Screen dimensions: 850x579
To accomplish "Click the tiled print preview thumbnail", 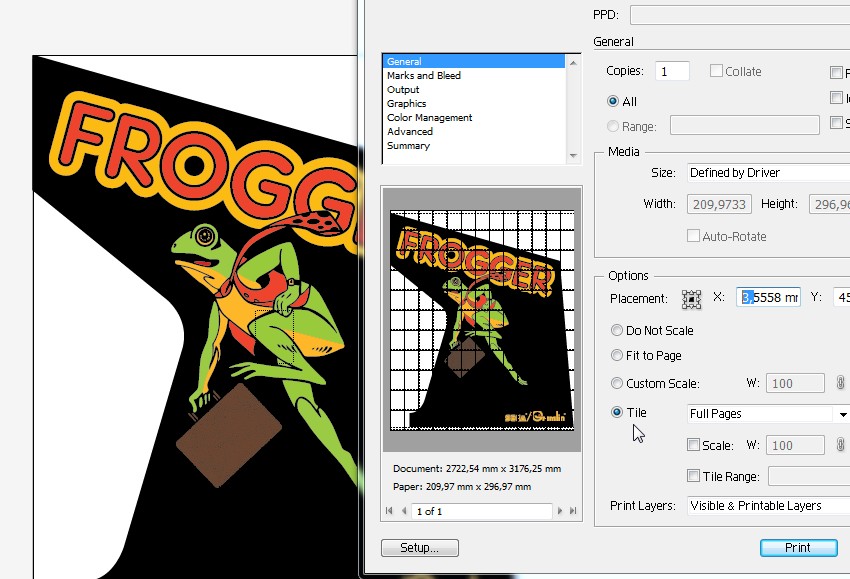I will coord(482,320).
